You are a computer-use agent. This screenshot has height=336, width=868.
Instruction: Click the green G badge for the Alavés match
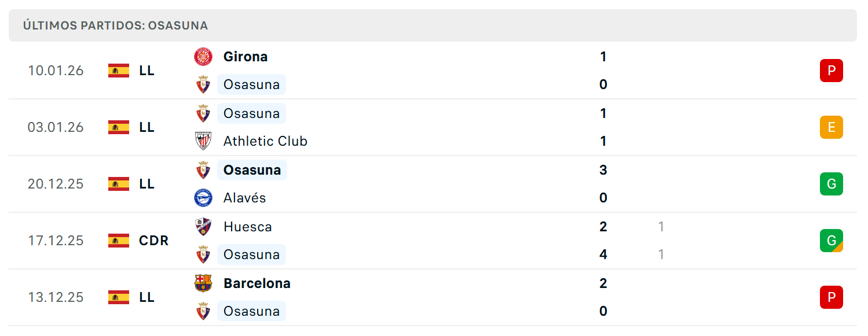(x=832, y=184)
